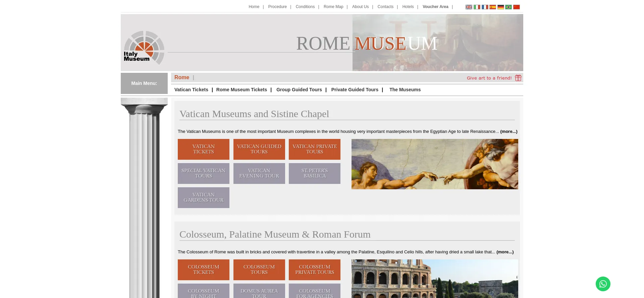The width and height of the screenshot is (644, 298).
Task: Click Give art to a friend link
Action: 489,78
